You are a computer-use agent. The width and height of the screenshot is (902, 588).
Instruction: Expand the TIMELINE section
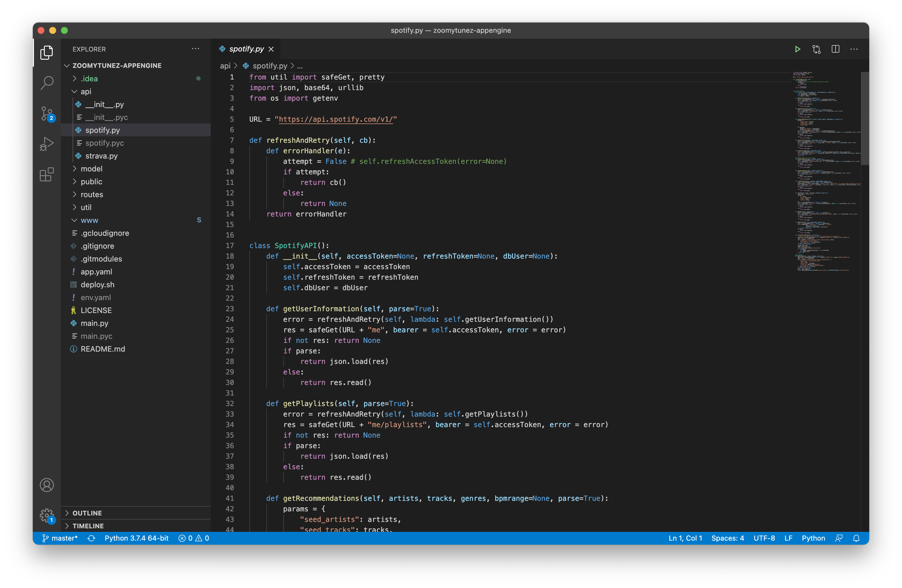(x=136, y=526)
